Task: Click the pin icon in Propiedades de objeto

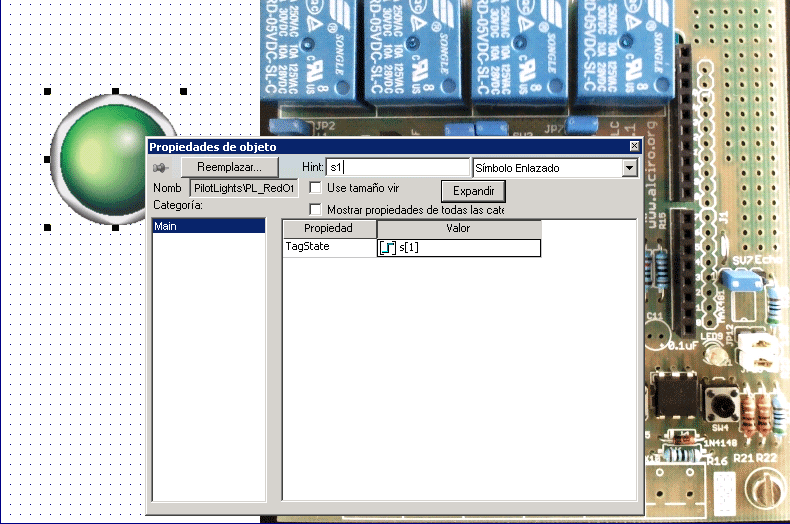Action: (x=160, y=168)
